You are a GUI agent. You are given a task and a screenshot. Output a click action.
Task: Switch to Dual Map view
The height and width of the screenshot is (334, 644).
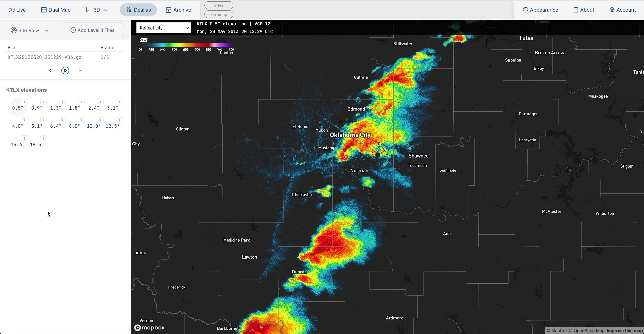click(56, 10)
